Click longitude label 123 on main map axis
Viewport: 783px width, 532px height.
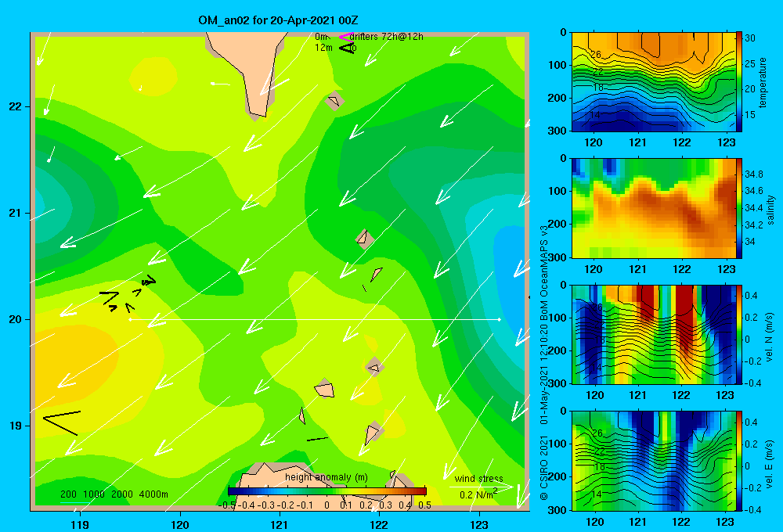pos(479,524)
